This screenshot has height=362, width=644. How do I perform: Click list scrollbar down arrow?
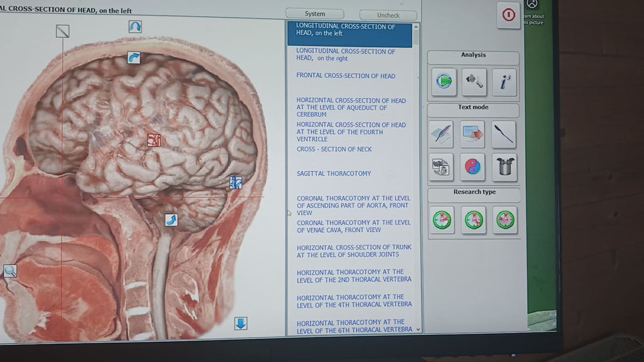[x=418, y=329]
